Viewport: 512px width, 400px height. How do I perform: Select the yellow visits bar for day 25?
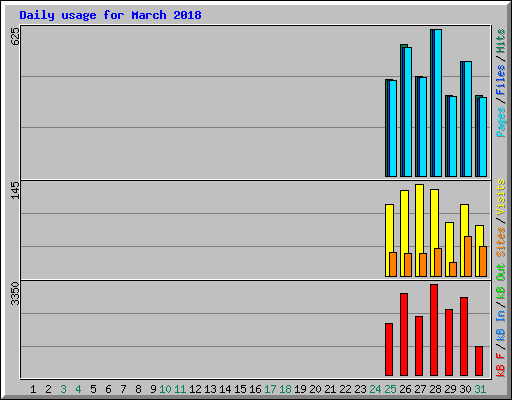[389, 240]
